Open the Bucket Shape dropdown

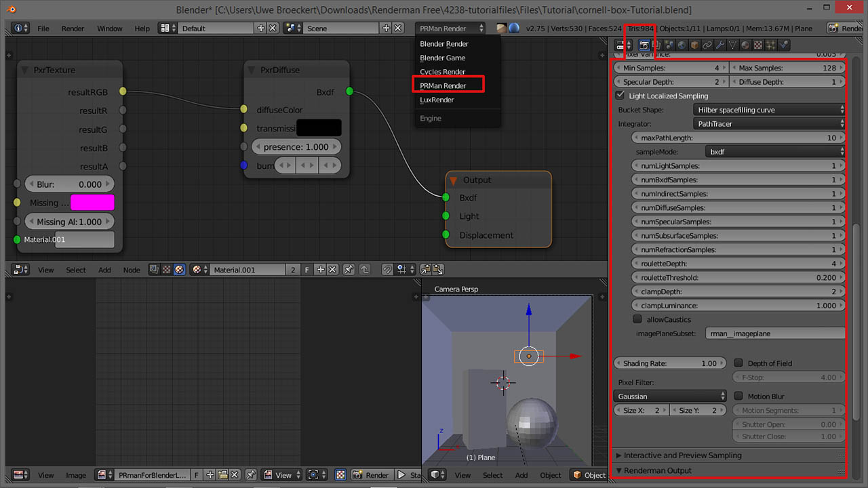(769, 110)
